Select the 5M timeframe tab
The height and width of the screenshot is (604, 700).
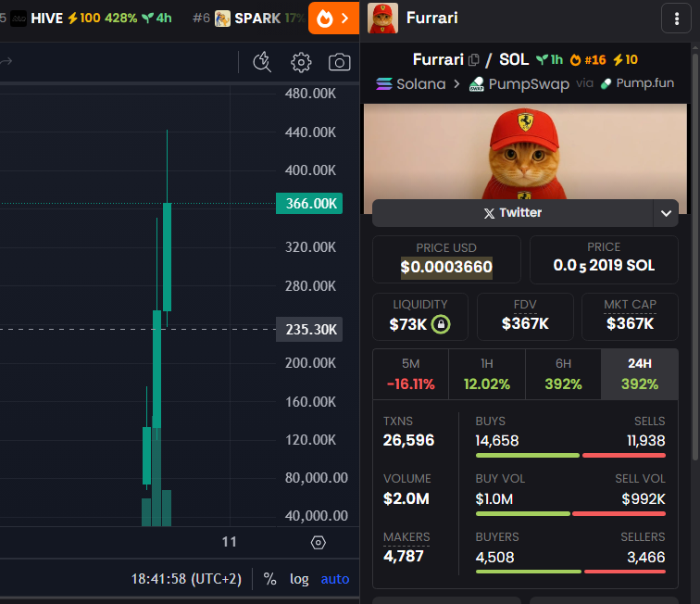410,374
